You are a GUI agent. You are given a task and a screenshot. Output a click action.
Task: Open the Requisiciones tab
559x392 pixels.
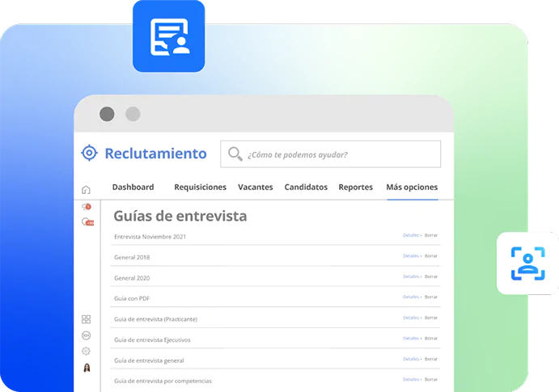200,188
